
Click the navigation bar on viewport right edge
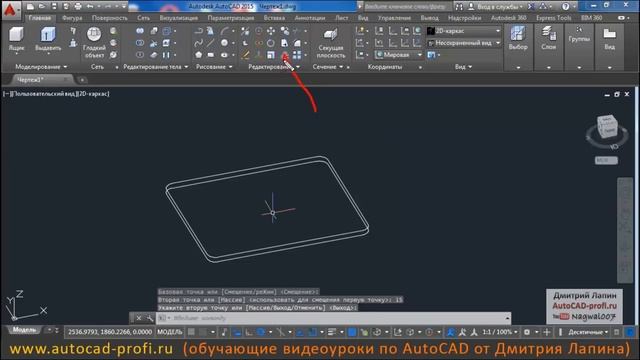click(x=625, y=230)
